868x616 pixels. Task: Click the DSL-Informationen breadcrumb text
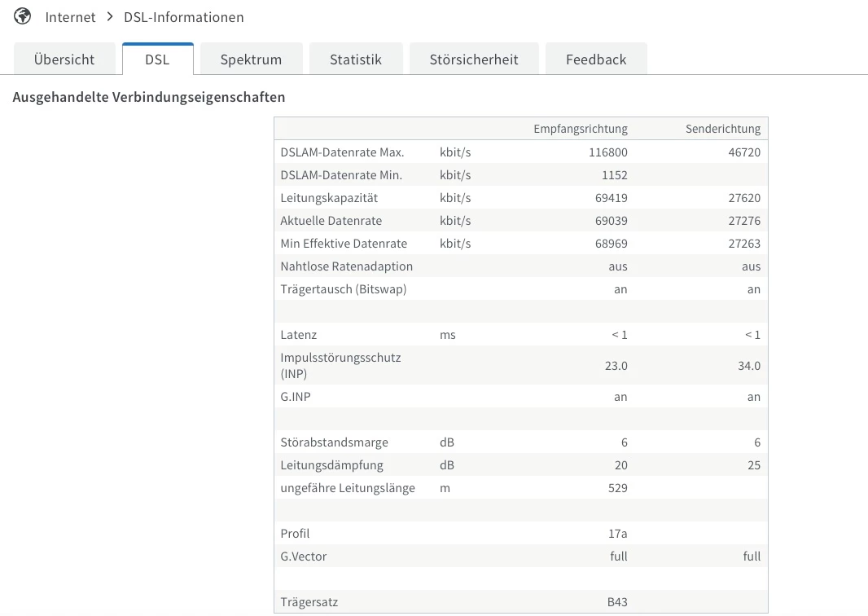[183, 17]
